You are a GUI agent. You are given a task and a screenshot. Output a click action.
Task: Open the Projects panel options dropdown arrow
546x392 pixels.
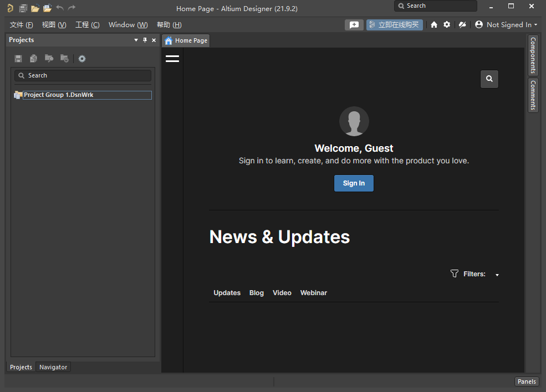click(136, 40)
